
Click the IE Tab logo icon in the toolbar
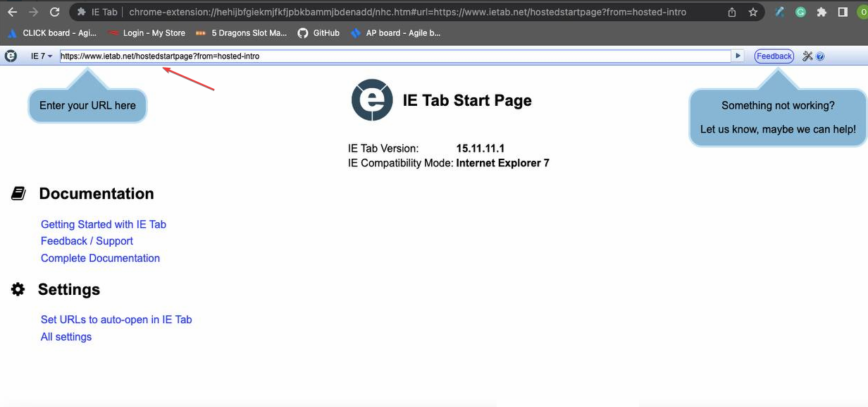[11, 56]
